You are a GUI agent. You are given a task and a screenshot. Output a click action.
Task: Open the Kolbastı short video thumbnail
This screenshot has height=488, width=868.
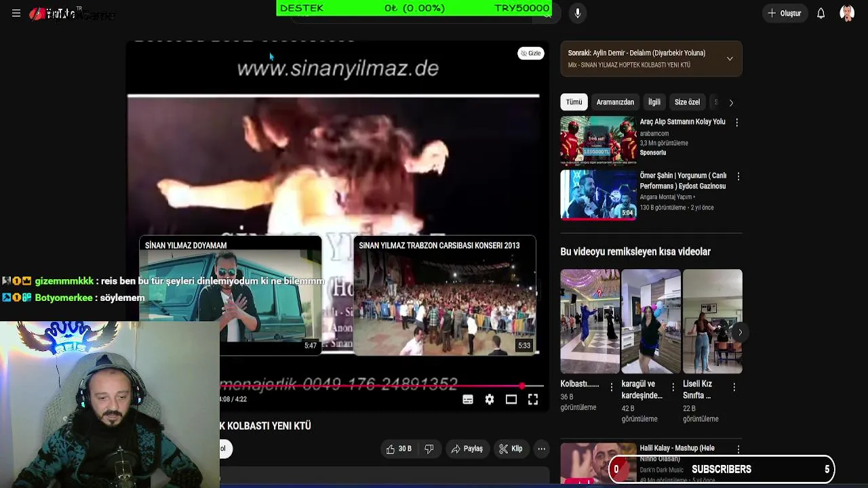tap(590, 321)
